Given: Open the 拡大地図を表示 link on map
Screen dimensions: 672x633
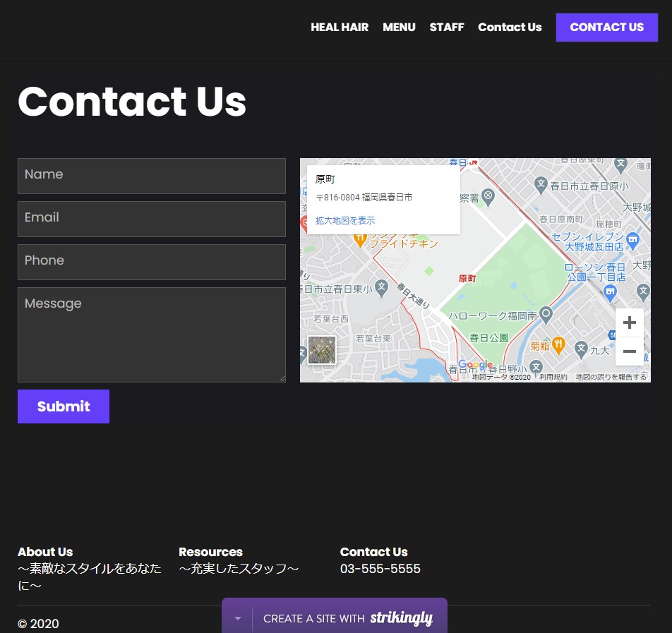Looking at the screenshot, I should [x=345, y=220].
